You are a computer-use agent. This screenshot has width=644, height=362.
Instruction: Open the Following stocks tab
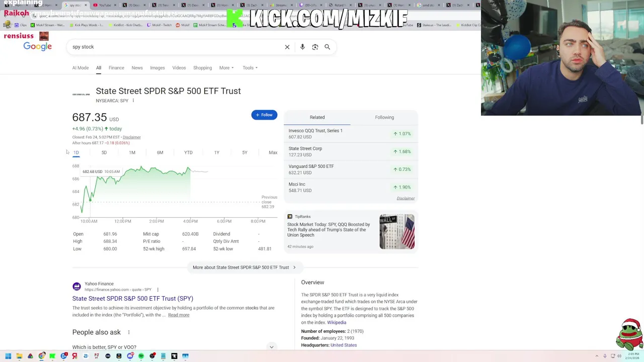click(x=384, y=117)
